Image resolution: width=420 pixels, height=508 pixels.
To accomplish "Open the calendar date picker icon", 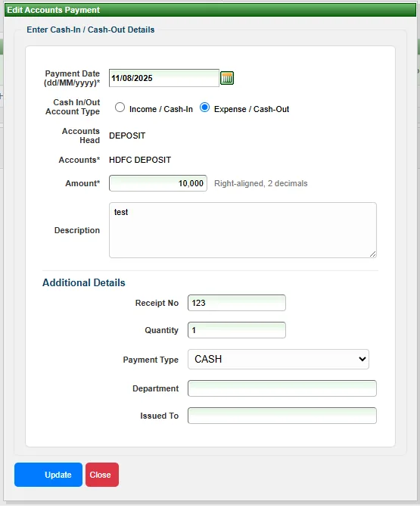I will point(227,78).
